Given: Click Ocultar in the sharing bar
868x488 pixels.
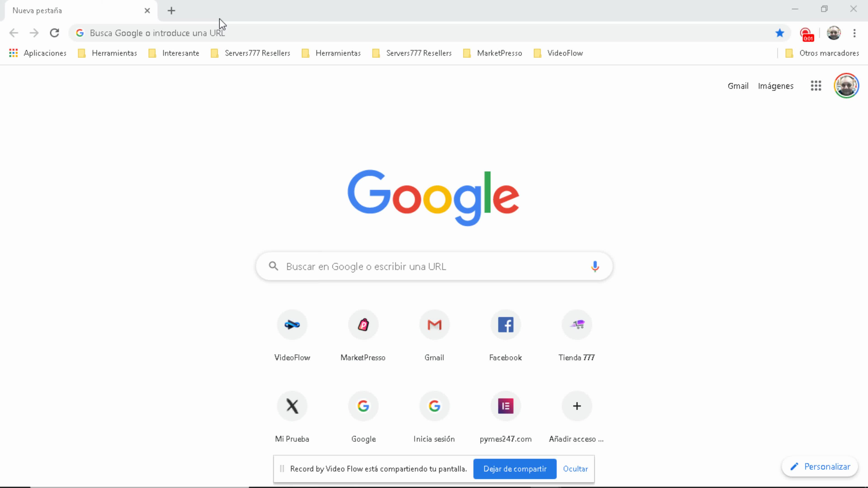Looking at the screenshot, I should coord(575,469).
